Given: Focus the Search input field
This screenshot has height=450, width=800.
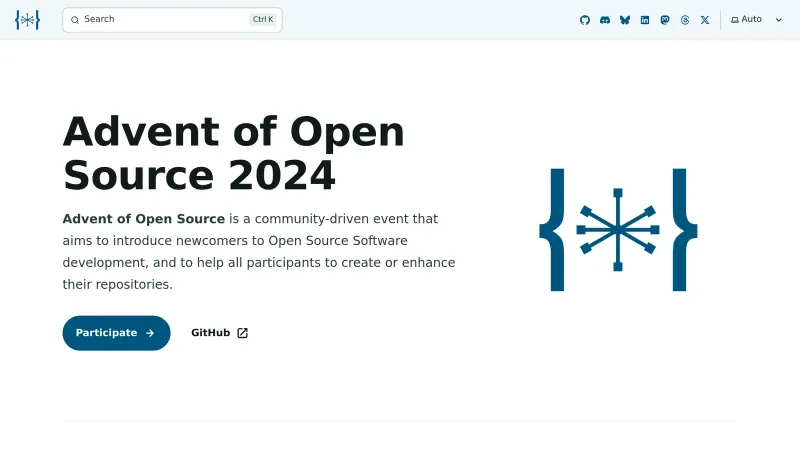Looking at the screenshot, I should click(x=160, y=20).
